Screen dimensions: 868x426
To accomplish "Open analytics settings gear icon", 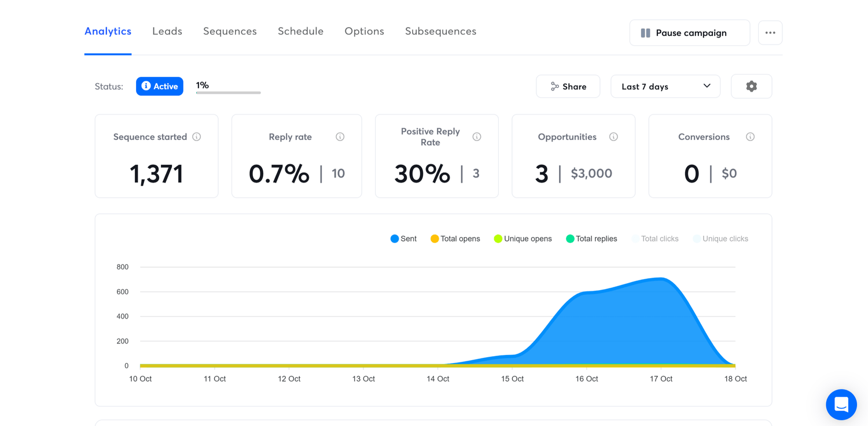I will click(751, 87).
